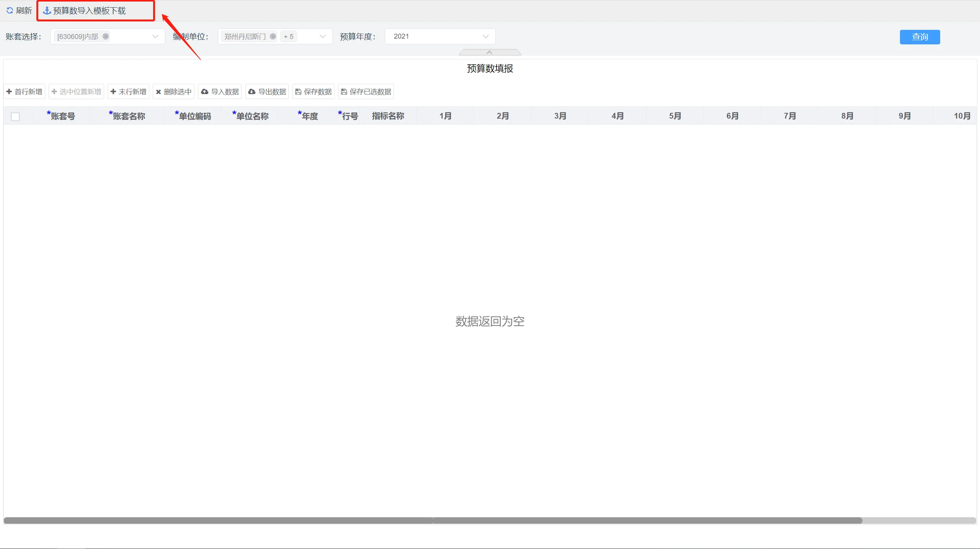This screenshot has height=549, width=980.
Task: Click the 2月 column header
Action: click(503, 116)
